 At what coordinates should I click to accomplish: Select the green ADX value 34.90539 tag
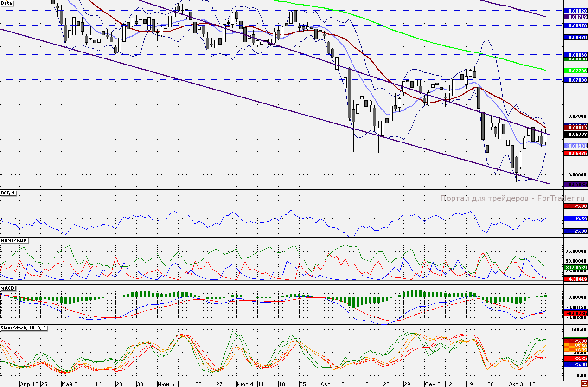point(575,268)
